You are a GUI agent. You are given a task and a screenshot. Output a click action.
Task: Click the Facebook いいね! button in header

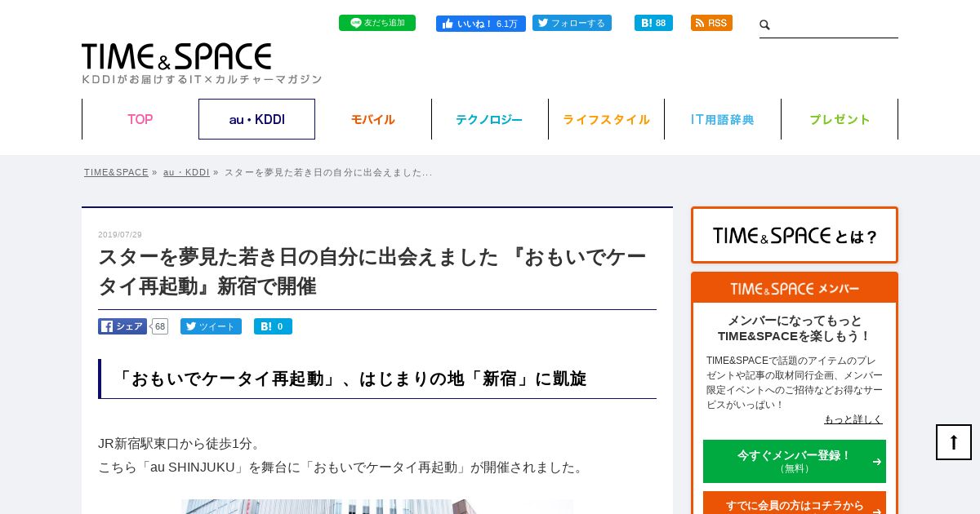coord(481,24)
